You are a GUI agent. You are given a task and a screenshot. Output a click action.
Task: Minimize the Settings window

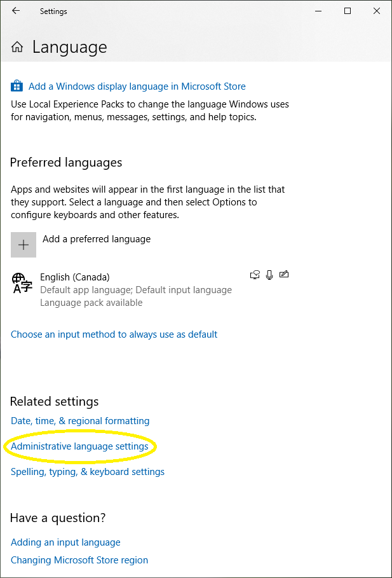(318, 11)
